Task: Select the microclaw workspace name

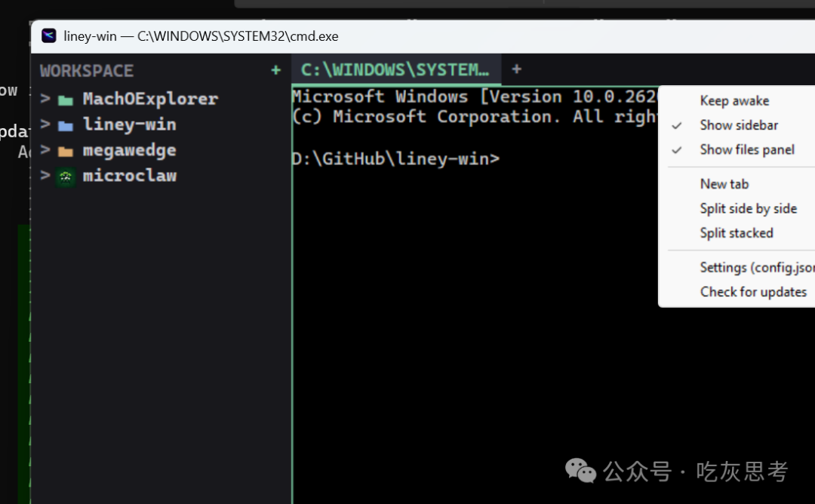Action: pyautogui.click(x=130, y=176)
